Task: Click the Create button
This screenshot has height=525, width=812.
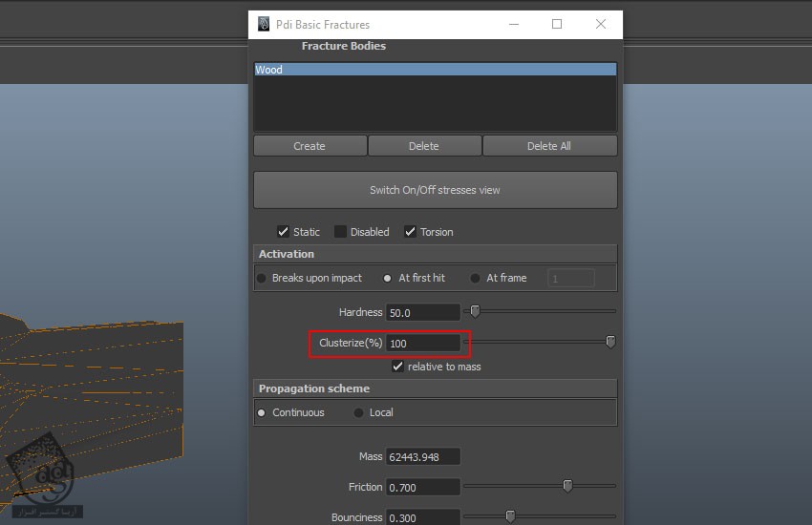Action: [310, 146]
